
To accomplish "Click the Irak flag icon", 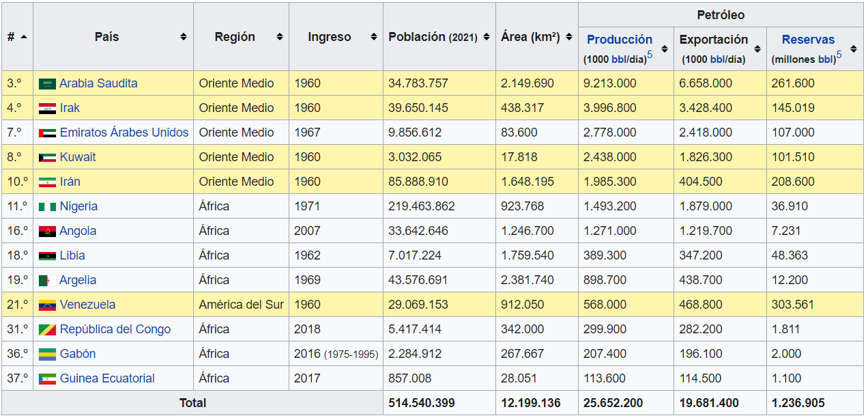I will [x=48, y=107].
